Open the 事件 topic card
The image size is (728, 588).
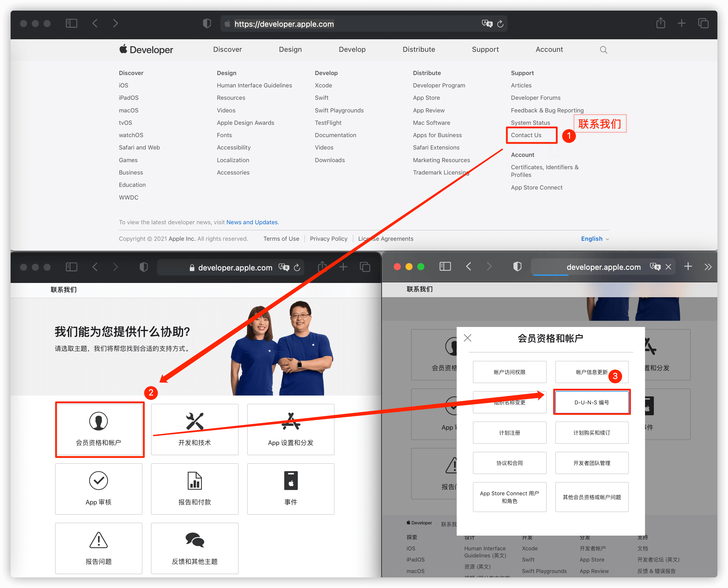point(290,489)
